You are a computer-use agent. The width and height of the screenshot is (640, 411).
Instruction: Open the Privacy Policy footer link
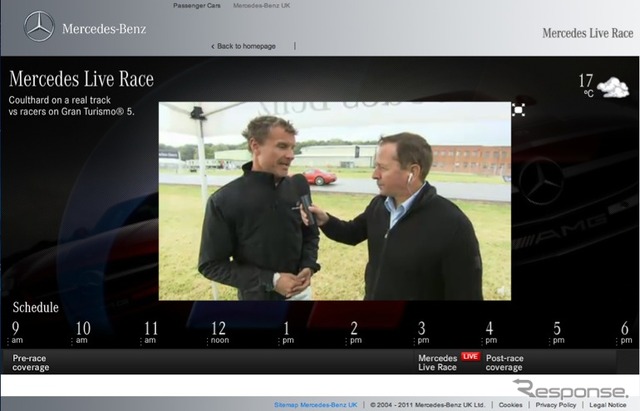(556, 405)
